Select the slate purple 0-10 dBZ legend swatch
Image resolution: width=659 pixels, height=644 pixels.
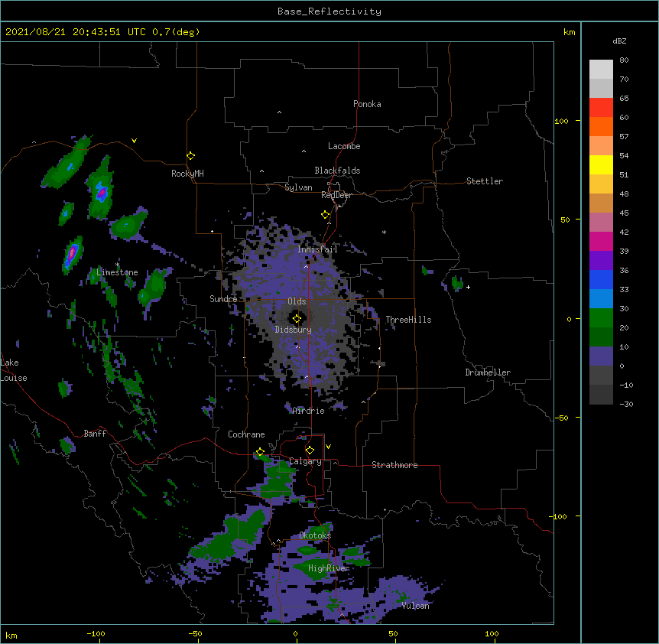601,356
